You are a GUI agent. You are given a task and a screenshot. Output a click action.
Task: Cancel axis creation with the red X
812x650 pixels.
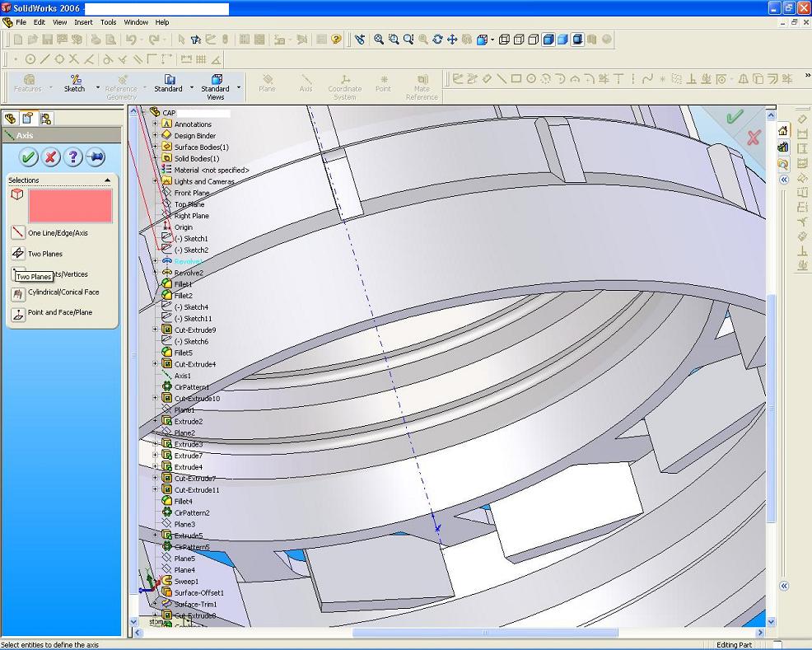click(51, 157)
